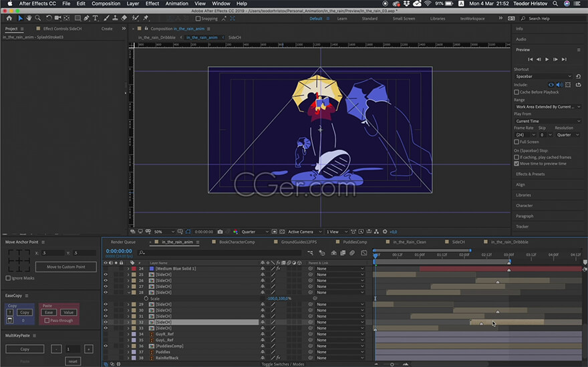Image resolution: width=588 pixels, height=367 pixels.
Task: Select the Pan Behind anchor point tool
Action: [67, 18]
